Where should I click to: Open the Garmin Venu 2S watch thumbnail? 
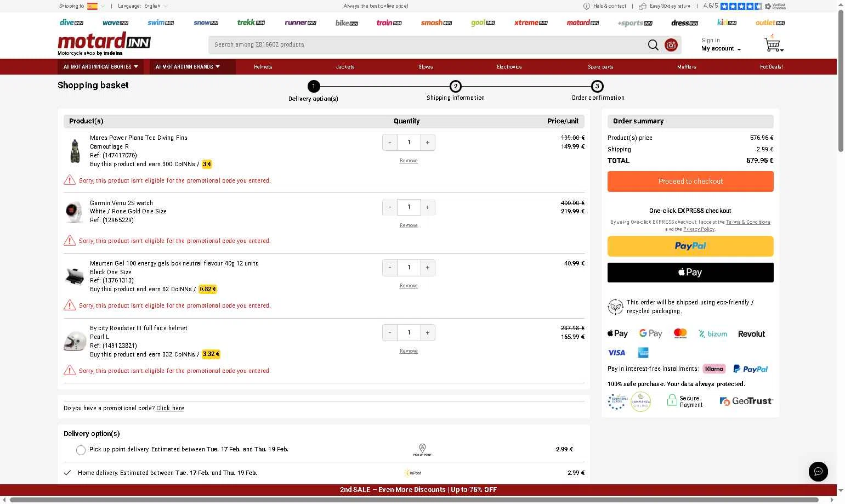[x=74, y=212]
